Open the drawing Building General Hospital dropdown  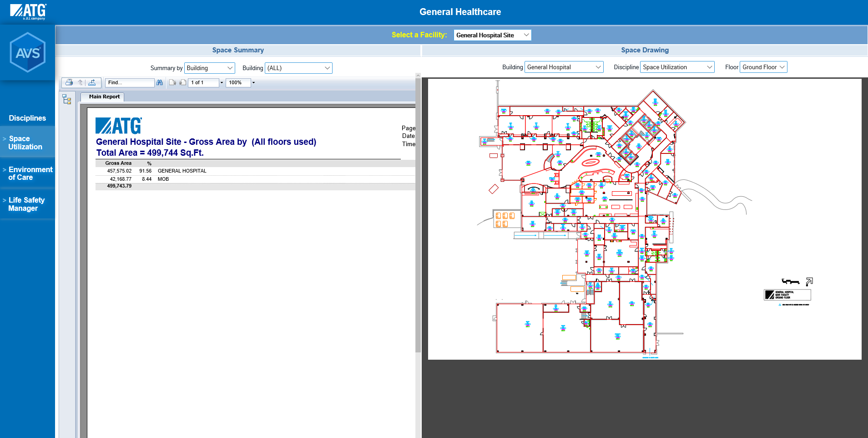(564, 67)
